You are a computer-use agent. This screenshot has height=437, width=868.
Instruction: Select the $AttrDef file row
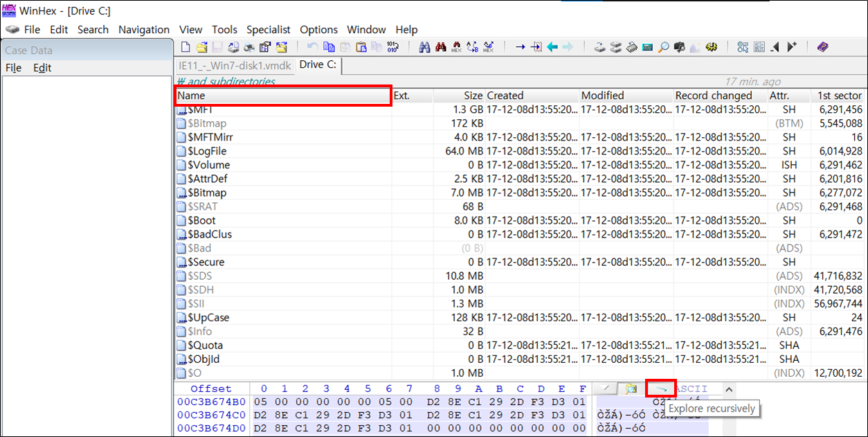coord(520,179)
